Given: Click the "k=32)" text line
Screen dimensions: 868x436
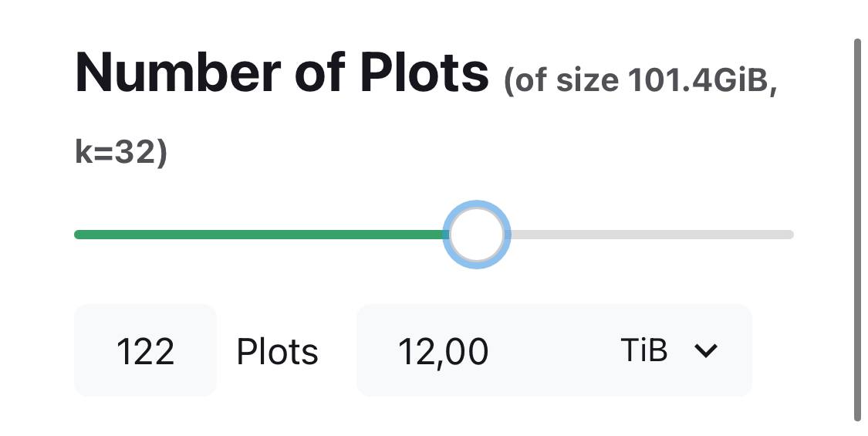Looking at the screenshot, I should pyautogui.click(x=121, y=152).
